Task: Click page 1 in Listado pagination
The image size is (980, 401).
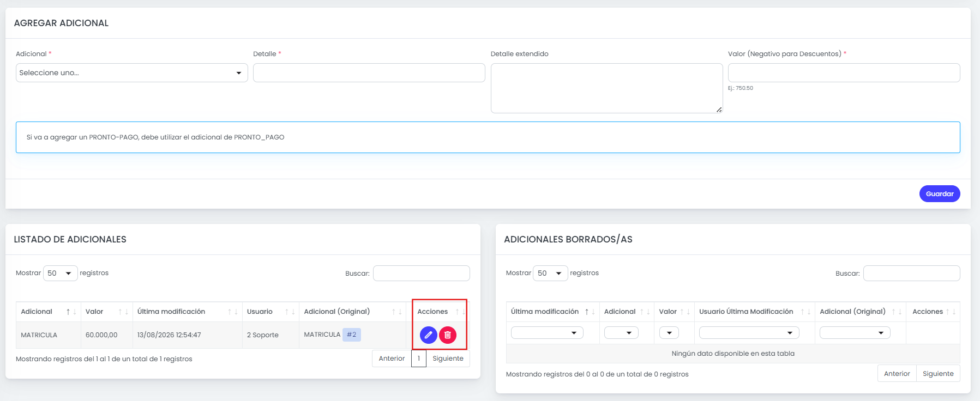Action: point(419,359)
